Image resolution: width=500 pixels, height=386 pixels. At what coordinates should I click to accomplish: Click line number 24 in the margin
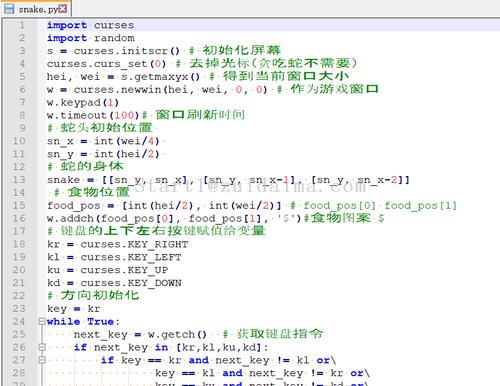[19, 321]
